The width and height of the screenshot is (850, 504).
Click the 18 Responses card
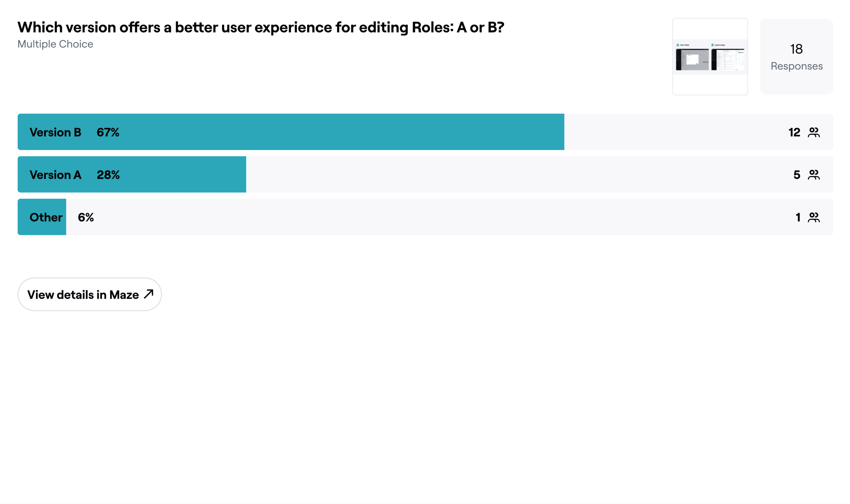coord(796,57)
